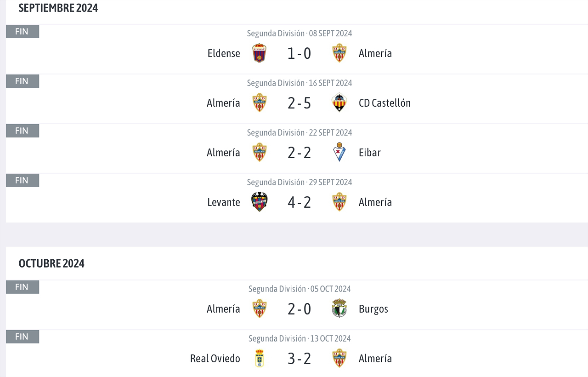Click FIN badge for 08 SEPT match
The height and width of the screenshot is (377, 588).
pos(23,31)
